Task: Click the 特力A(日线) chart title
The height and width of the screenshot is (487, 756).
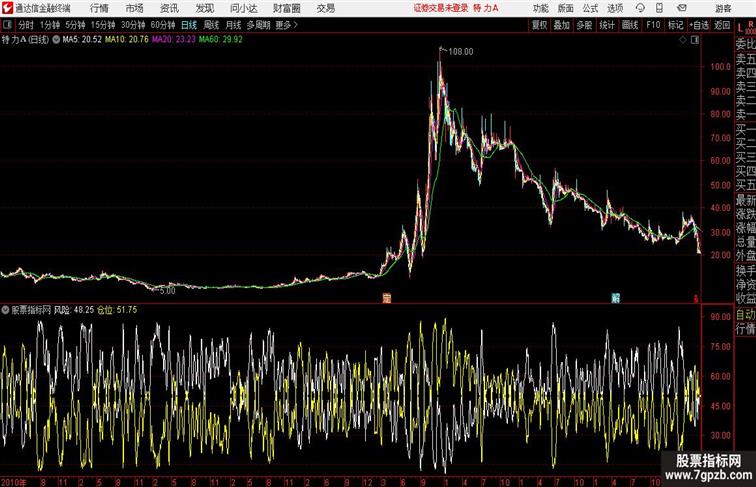Action: 25,40
